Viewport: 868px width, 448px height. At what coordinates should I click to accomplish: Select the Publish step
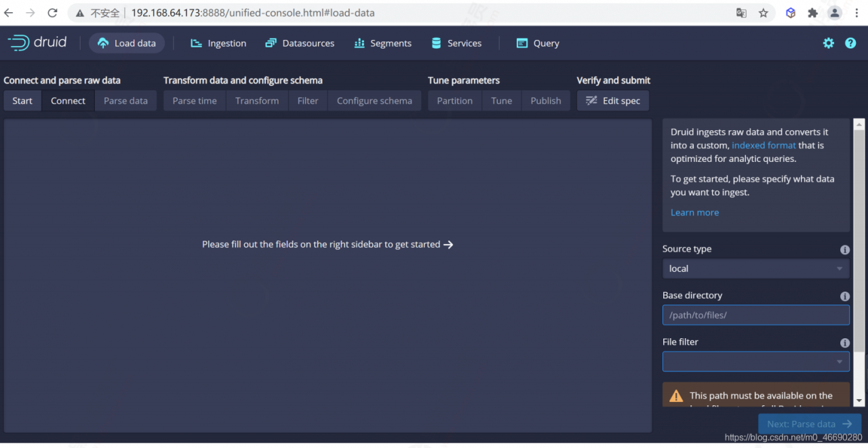(x=546, y=100)
